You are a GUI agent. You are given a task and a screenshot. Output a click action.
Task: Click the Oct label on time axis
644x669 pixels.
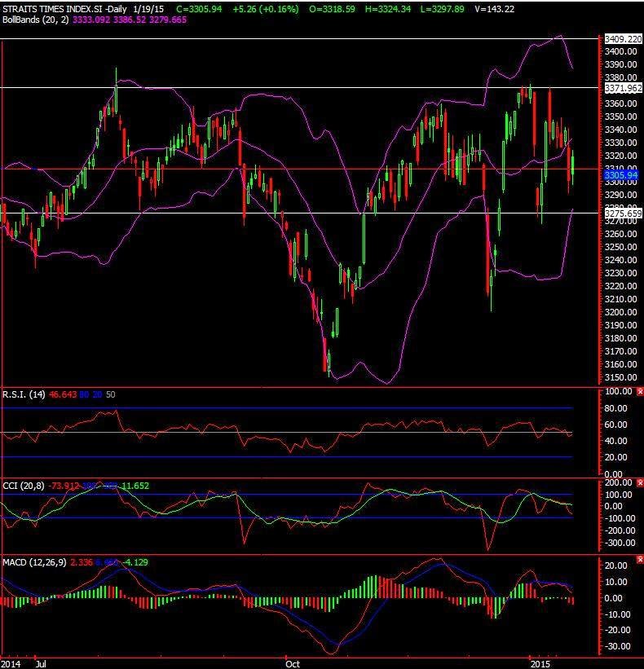pyautogui.click(x=293, y=664)
